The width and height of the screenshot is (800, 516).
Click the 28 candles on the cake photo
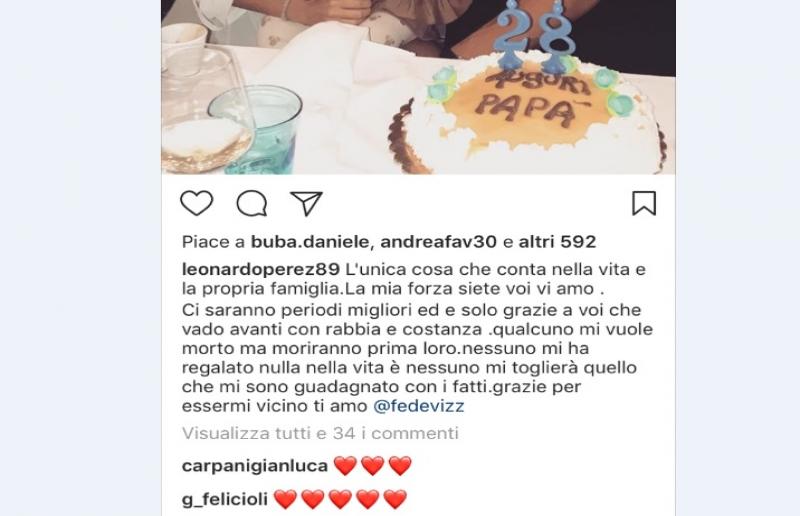[534, 35]
